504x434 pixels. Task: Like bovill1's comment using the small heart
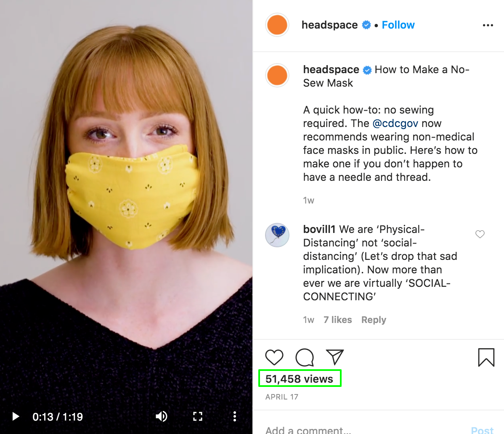480,234
